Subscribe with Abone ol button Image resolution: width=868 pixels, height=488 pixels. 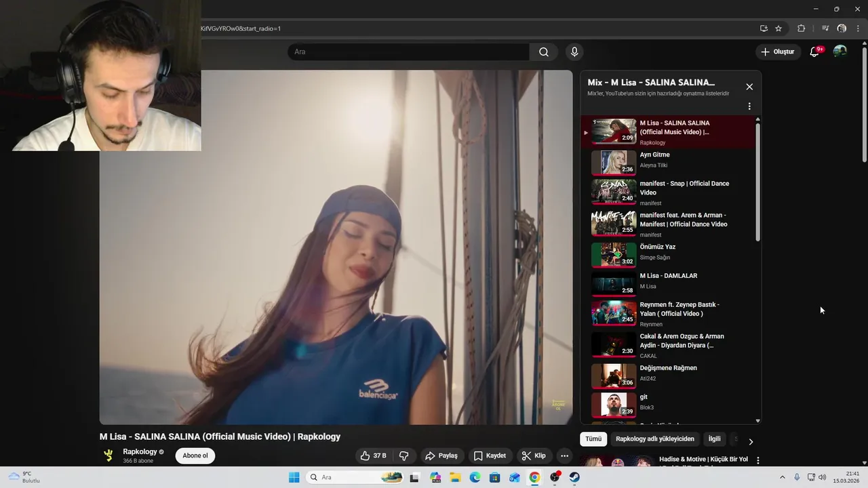coord(195,455)
